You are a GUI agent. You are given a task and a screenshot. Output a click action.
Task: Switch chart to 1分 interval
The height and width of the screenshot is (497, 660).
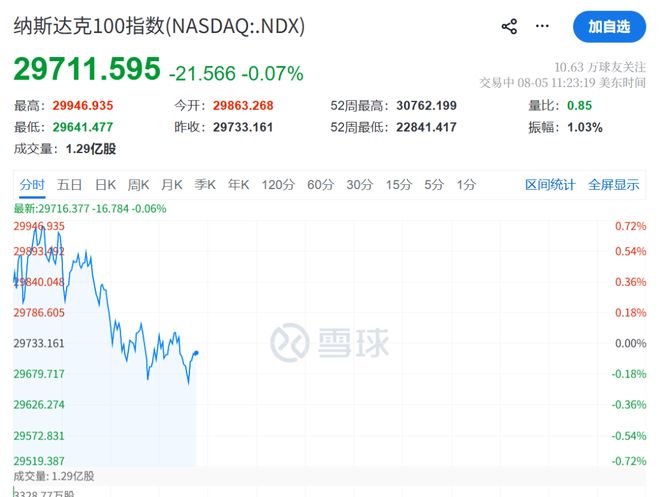[x=466, y=185]
